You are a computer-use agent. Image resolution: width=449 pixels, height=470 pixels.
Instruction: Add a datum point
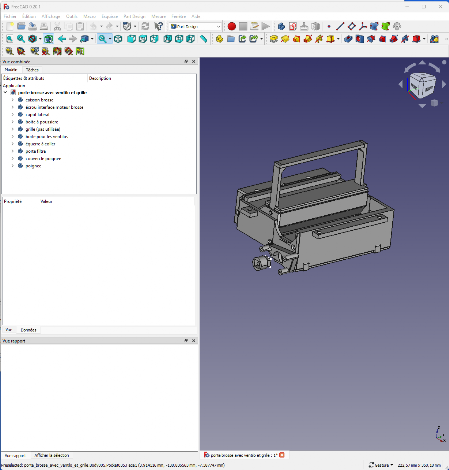coord(329,26)
